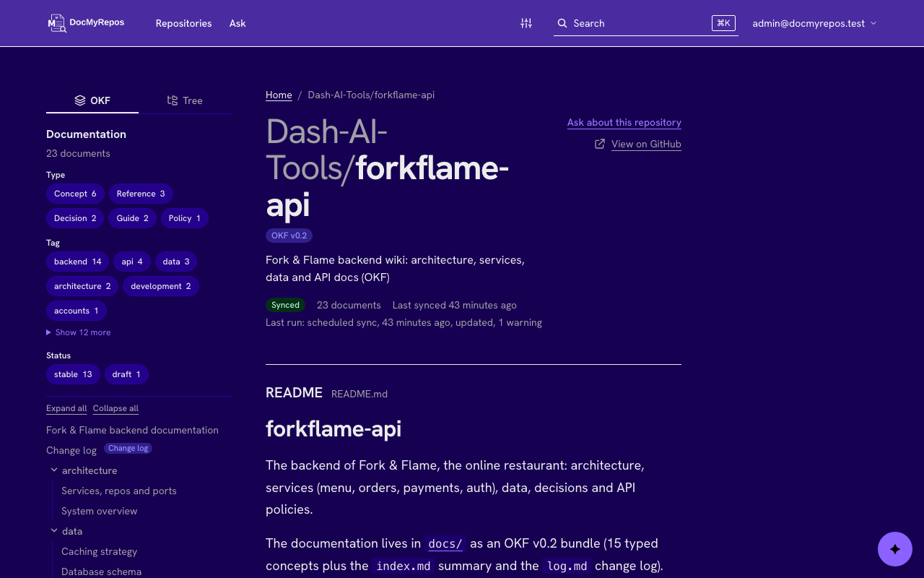Screen dimensions: 924x578
Task: Filter by the architecture tag
Action: pos(82,286)
